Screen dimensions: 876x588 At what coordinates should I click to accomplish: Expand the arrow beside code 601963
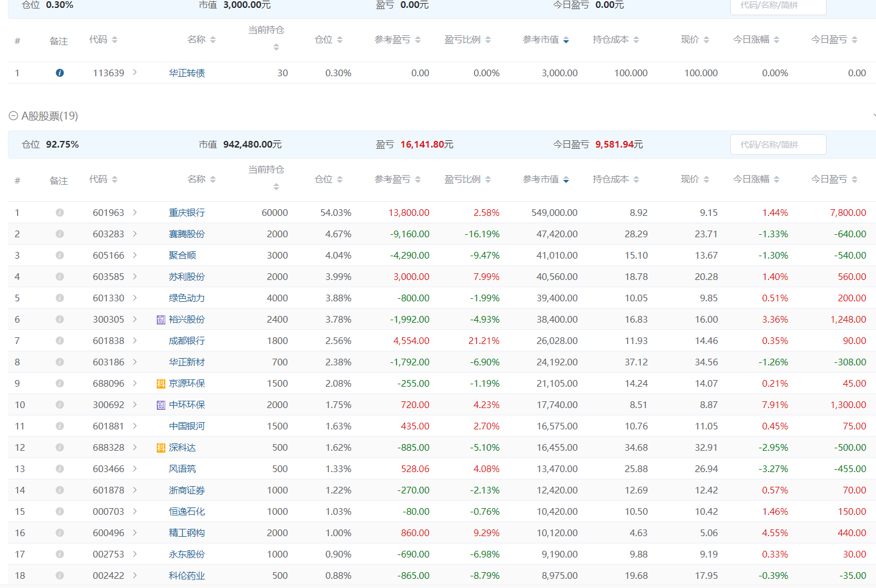coord(135,212)
